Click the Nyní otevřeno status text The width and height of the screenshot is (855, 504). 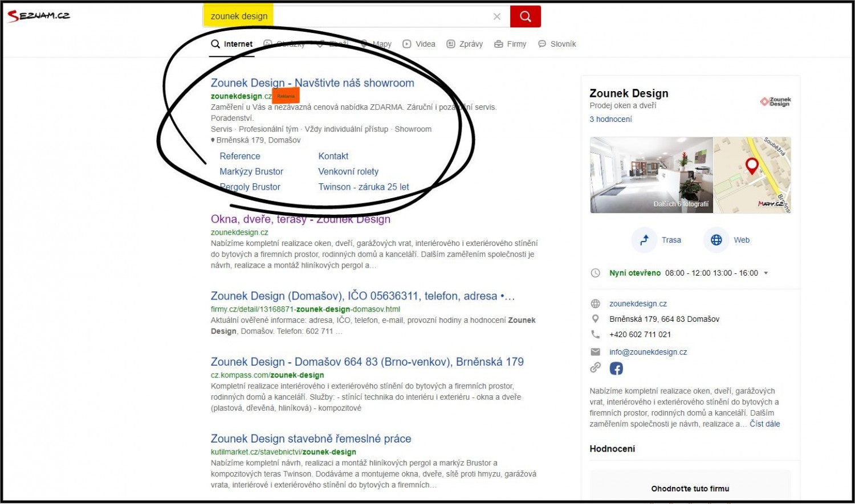tap(635, 273)
